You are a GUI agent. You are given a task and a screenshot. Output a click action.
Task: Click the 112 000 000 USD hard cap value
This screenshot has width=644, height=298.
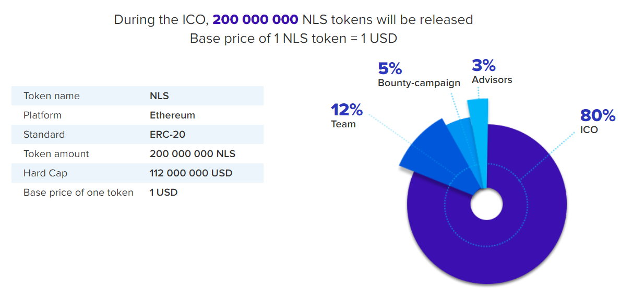click(x=191, y=173)
